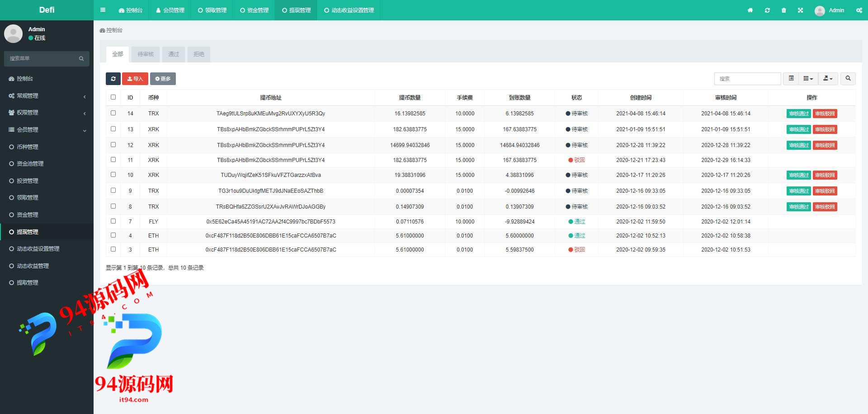The height and width of the screenshot is (414, 868).
Task: Approve withdrawal ID 14 with 审核通过
Action: click(799, 114)
